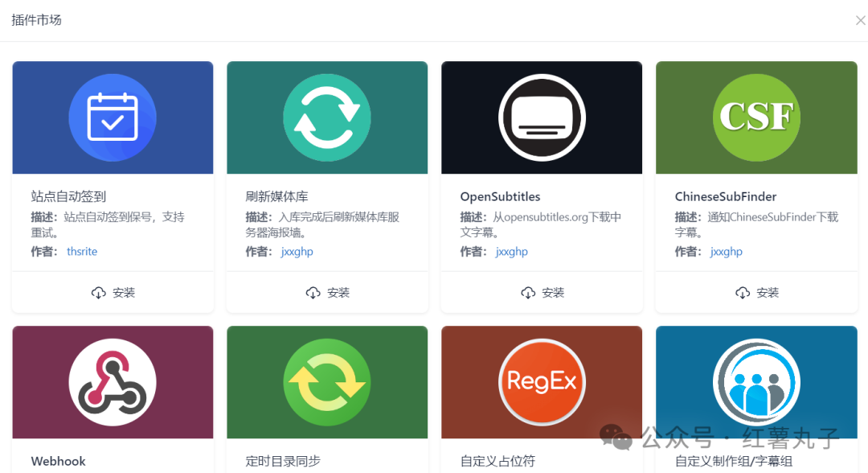Click the download cloud icon under OpenSubtitles
The width and height of the screenshot is (868, 473).
click(528, 293)
